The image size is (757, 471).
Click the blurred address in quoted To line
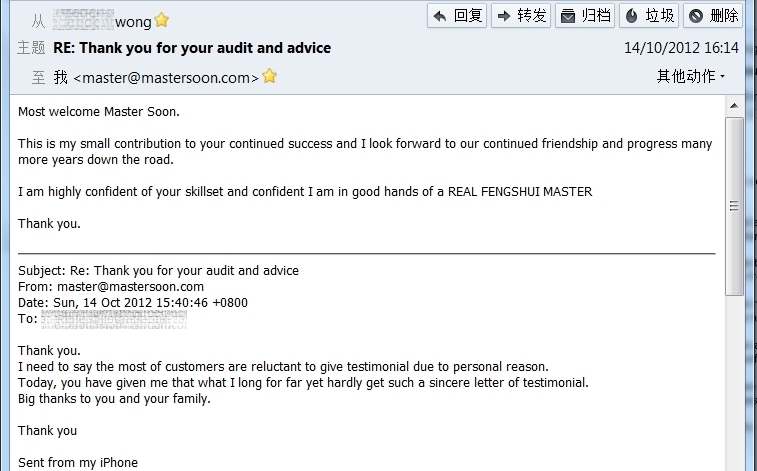(113, 319)
